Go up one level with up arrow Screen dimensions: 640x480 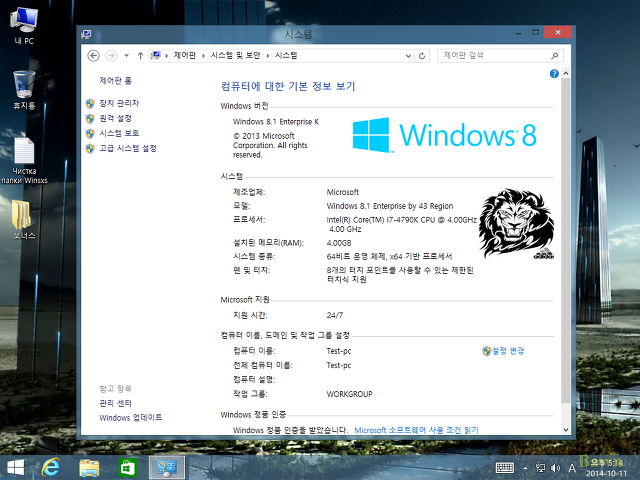[x=140, y=56]
